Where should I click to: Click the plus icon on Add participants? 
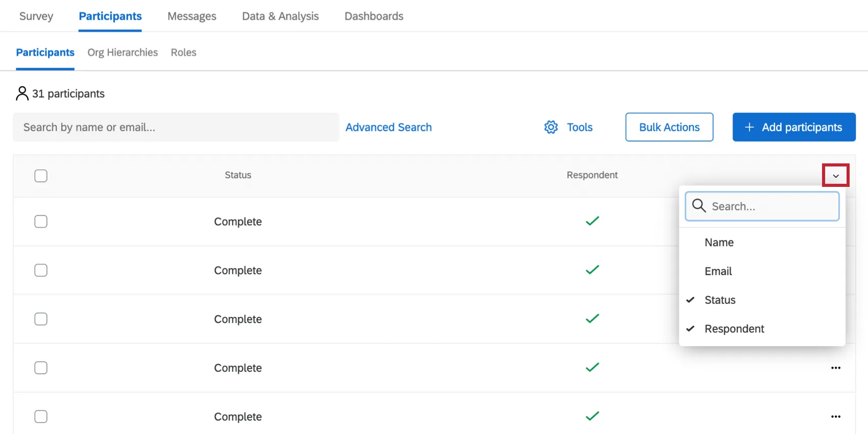pos(749,127)
